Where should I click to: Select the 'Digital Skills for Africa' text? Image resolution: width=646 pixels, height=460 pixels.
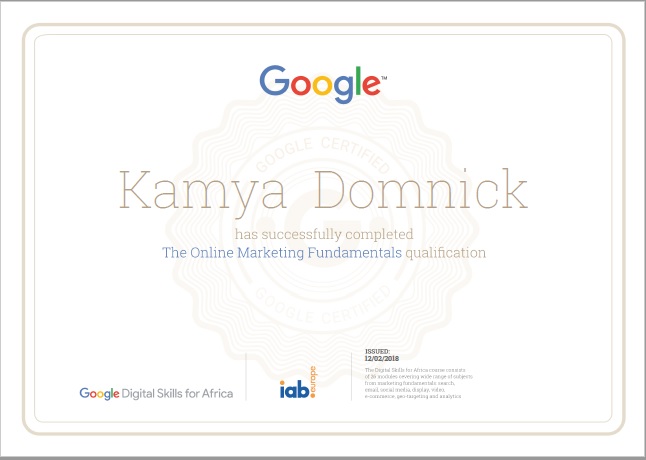tap(177, 393)
